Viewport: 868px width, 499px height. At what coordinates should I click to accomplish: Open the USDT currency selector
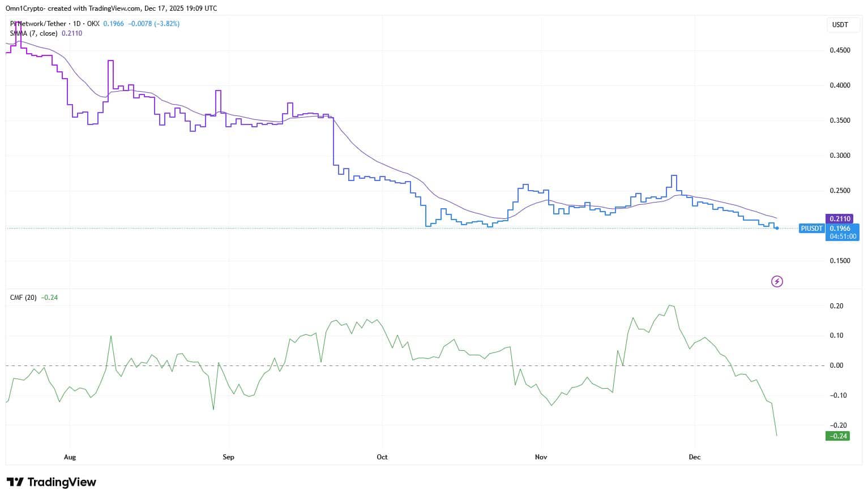tap(840, 25)
